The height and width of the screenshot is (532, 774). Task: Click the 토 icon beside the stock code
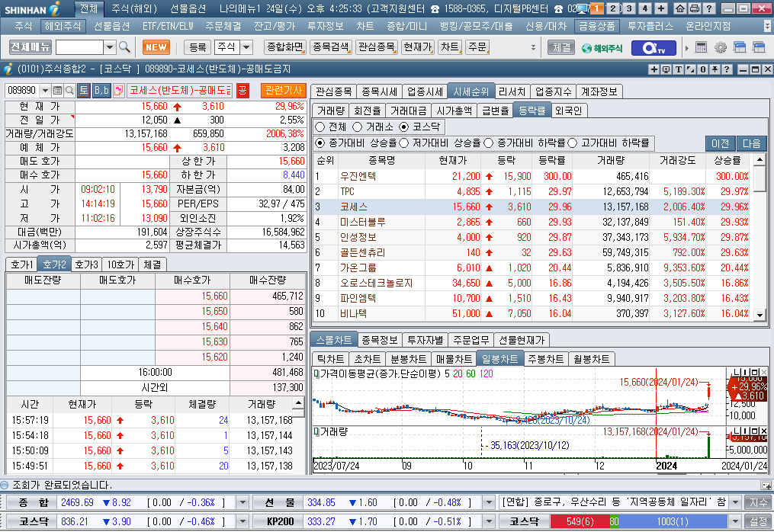83,90
